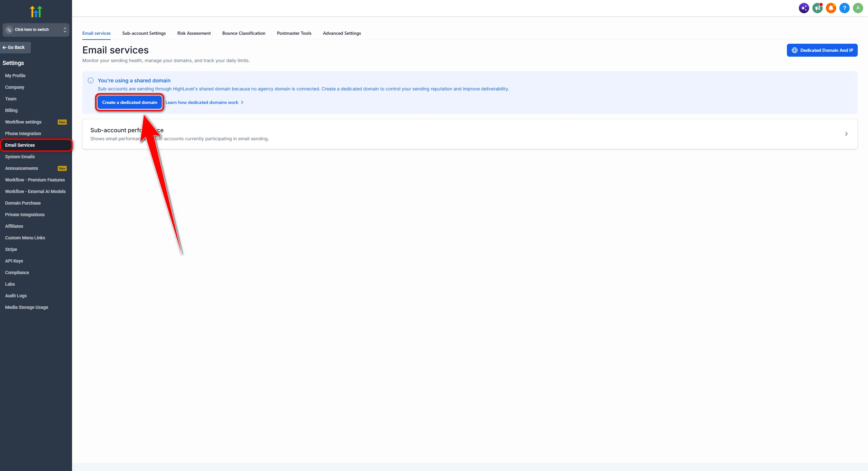The height and width of the screenshot is (471, 868).
Task: Click Create a dedicated domain
Action: point(130,103)
